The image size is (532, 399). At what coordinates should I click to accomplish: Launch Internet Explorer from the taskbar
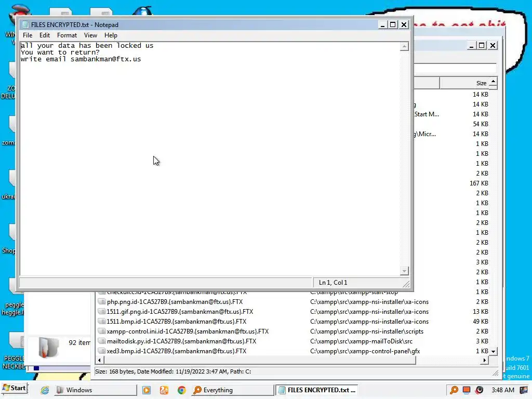pyautogui.click(x=45, y=390)
